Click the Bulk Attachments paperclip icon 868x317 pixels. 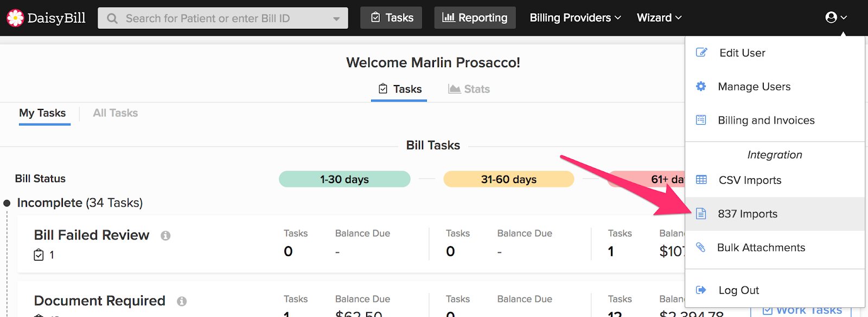point(701,248)
